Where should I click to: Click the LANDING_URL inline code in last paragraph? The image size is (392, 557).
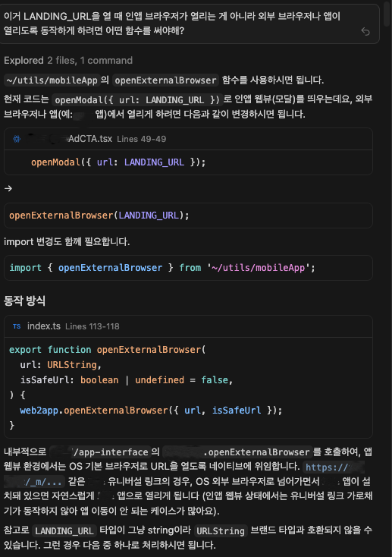pyautogui.click(x=64, y=530)
